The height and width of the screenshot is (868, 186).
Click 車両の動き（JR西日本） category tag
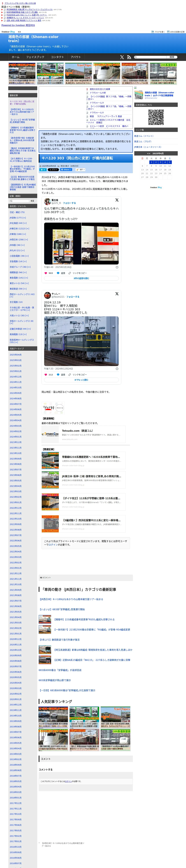[x=70, y=166]
